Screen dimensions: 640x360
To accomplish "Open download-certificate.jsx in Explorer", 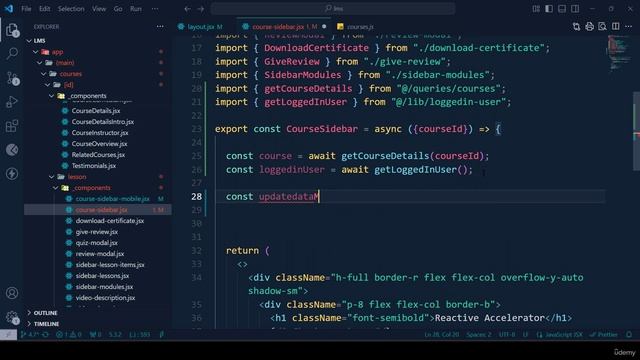I will (x=110, y=221).
